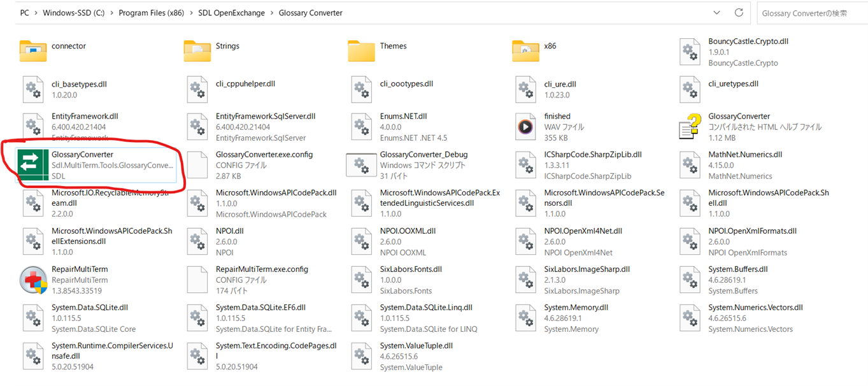This screenshot has height=386, width=868.
Task: Select the System.Numerics.Vectors.dll file name
Action: point(756,308)
